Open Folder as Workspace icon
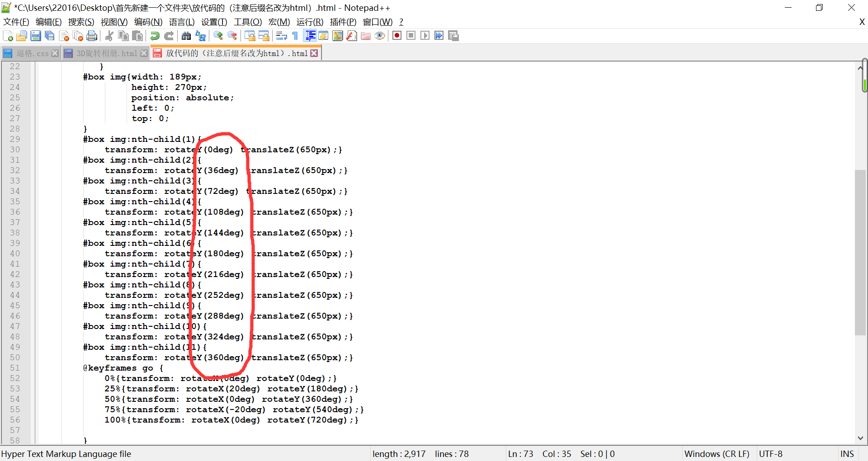This screenshot has height=461, width=868. (x=366, y=36)
